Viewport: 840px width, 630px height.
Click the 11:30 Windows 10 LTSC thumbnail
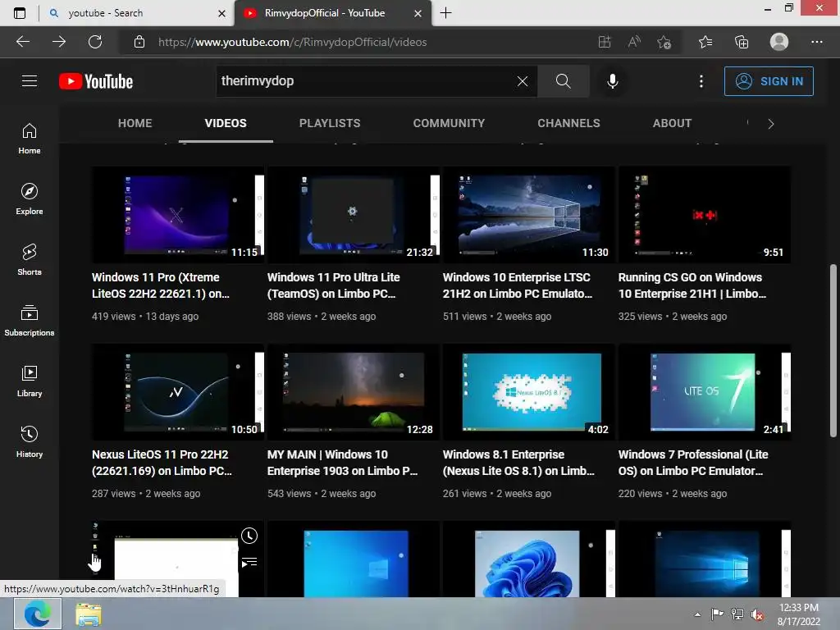click(528, 214)
